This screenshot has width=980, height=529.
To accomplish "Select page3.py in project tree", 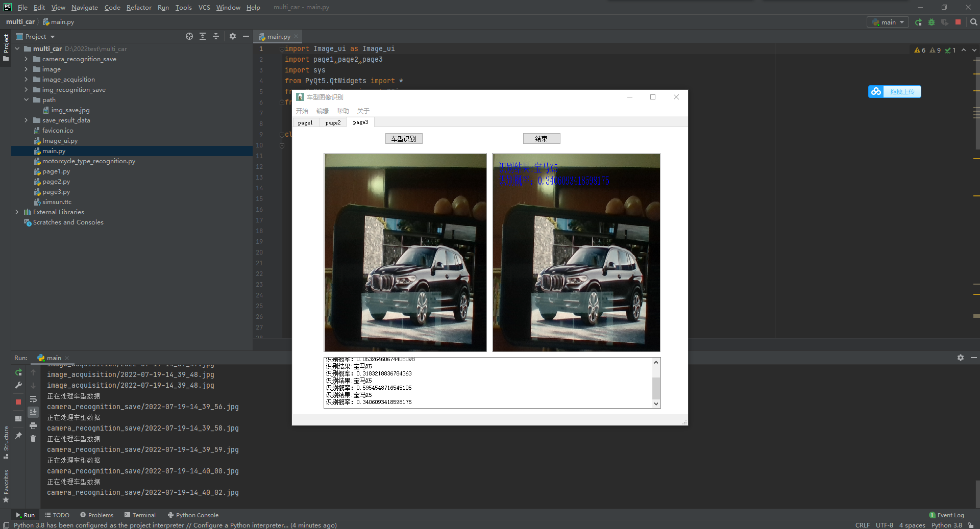I will pos(56,192).
